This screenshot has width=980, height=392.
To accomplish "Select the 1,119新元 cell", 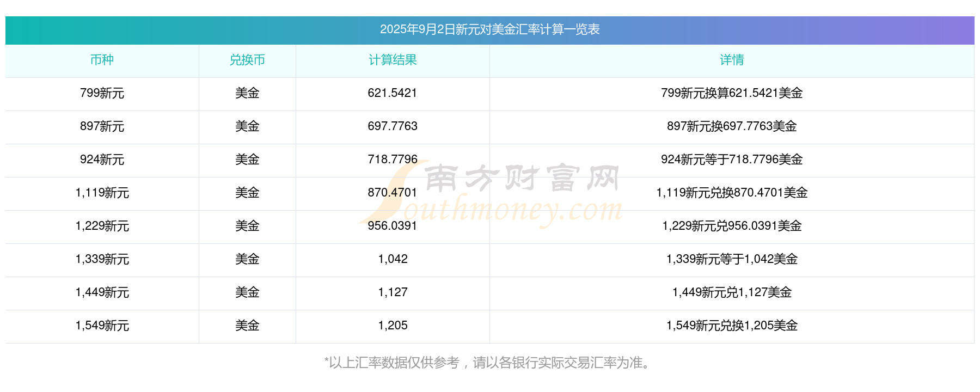I will [102, 193].
